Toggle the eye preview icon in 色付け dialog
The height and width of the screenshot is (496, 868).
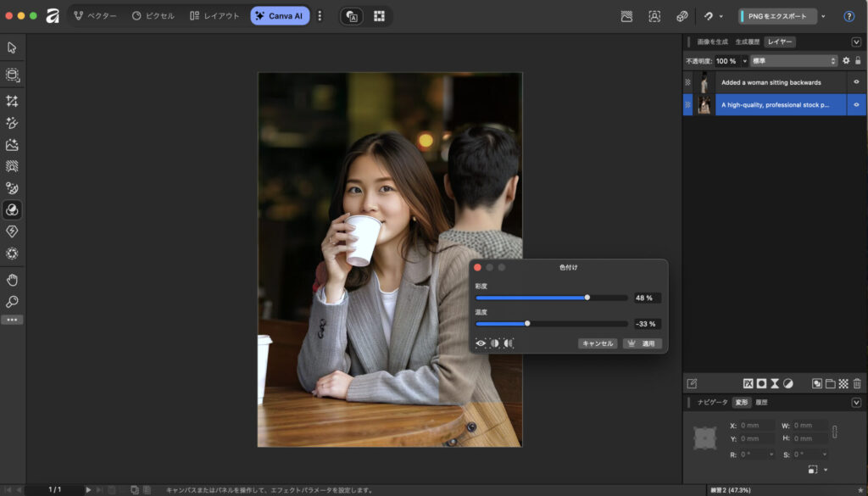click(481, 343)
